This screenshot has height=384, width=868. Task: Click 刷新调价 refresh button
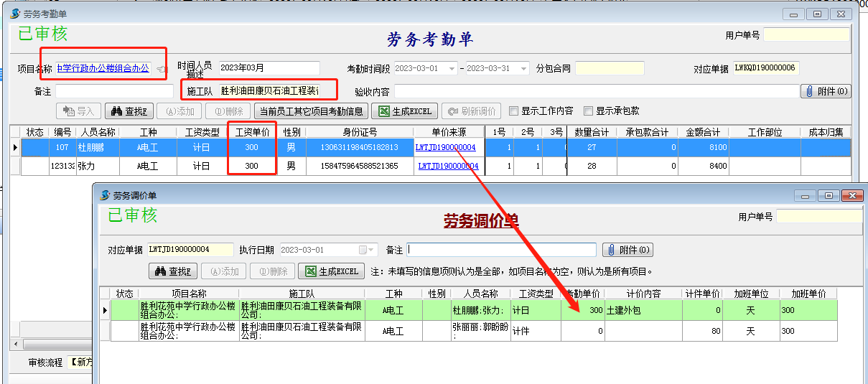click(x=470, y=111)
